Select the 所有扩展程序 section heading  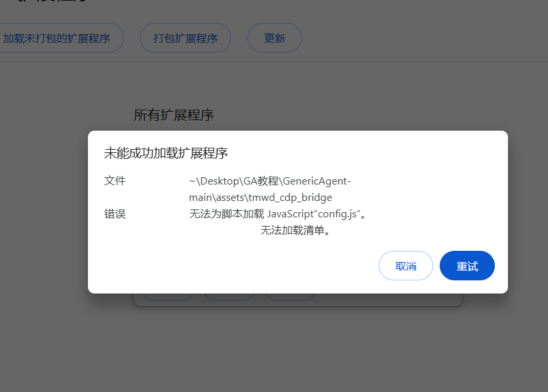coord(174,115)
